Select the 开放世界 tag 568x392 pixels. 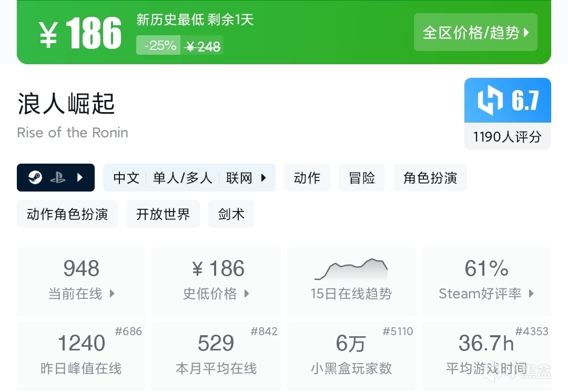[163, 214]
